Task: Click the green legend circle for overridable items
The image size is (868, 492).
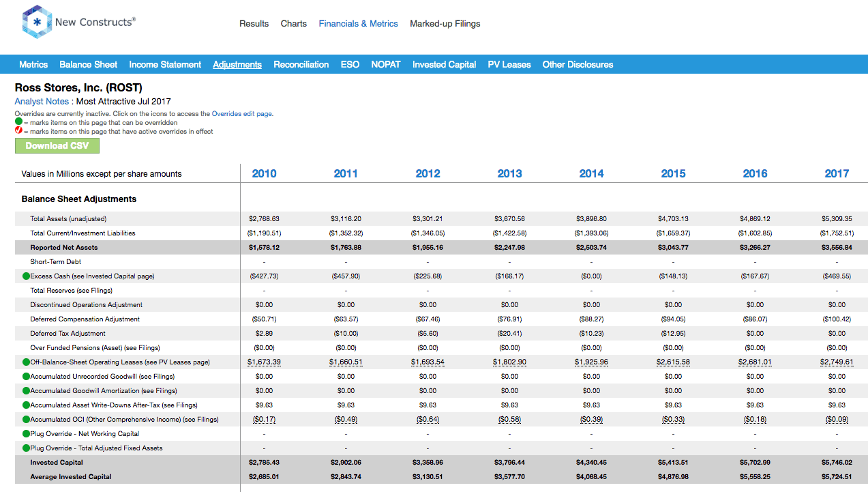Action: coord(18,121)
